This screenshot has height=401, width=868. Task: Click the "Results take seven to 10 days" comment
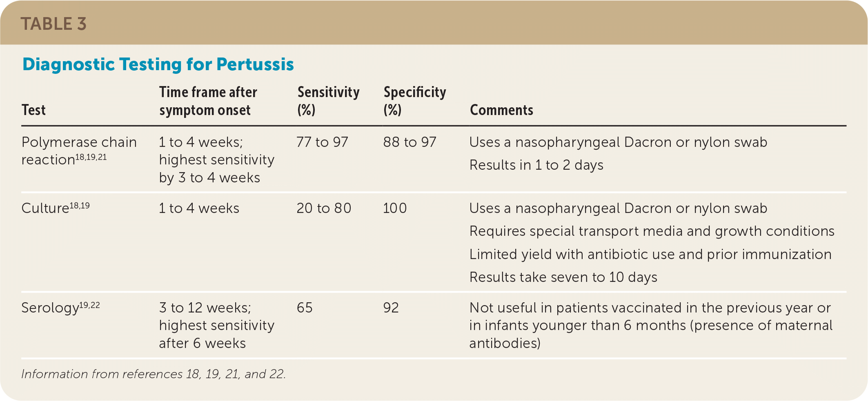coord(563,277)
